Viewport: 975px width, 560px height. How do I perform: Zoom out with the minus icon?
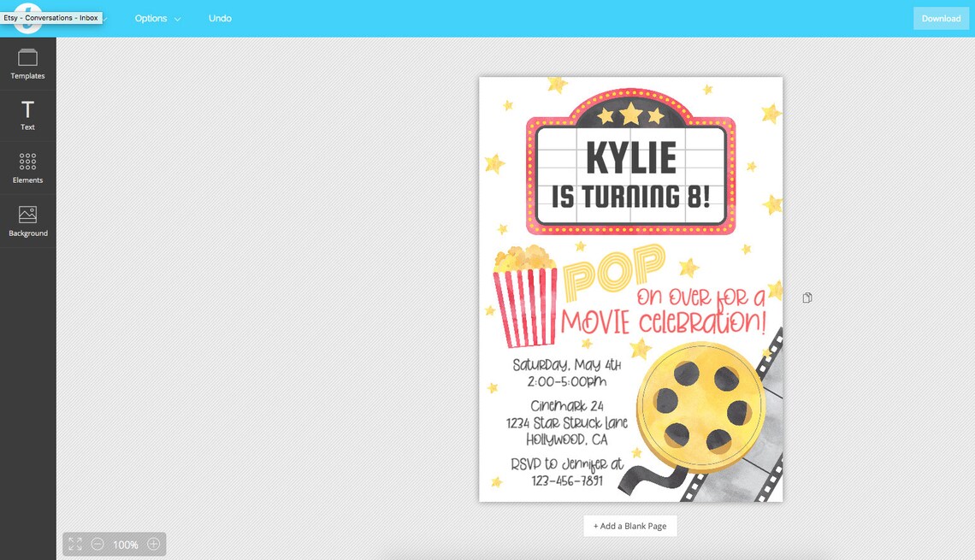point(97,545)
